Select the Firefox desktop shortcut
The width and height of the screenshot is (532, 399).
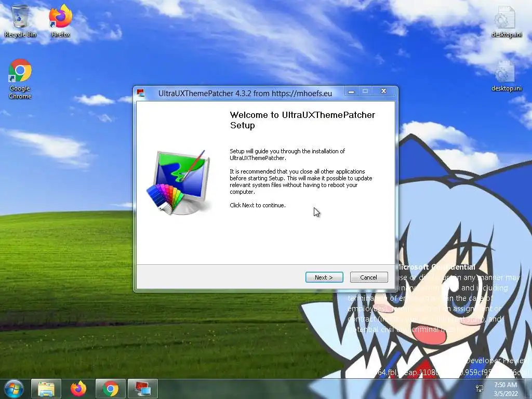pos(60,21)
